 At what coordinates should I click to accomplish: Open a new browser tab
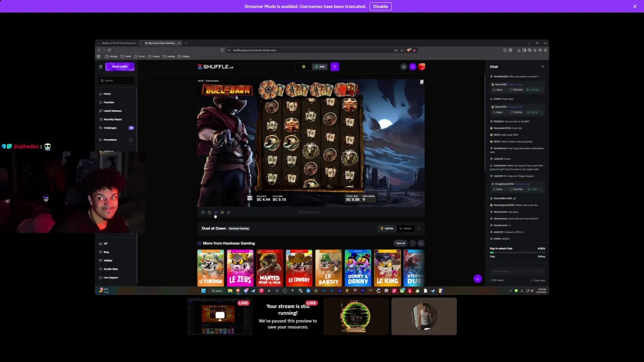tap(186, 43)
